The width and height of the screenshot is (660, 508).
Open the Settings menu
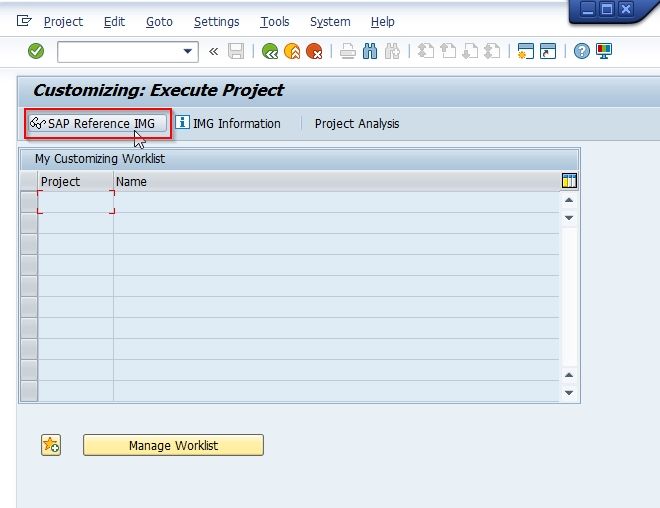(216, 21)
